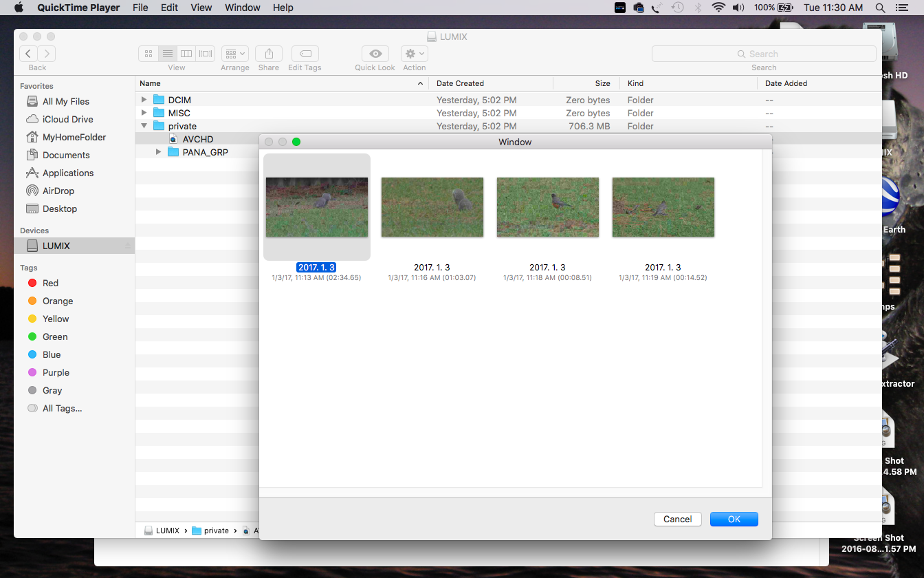Viewport: 924px width, 578px height.
Task: Select the 11:18 AM robin video thumbnail
Action: pyautogui.click(x=547, y=207)
